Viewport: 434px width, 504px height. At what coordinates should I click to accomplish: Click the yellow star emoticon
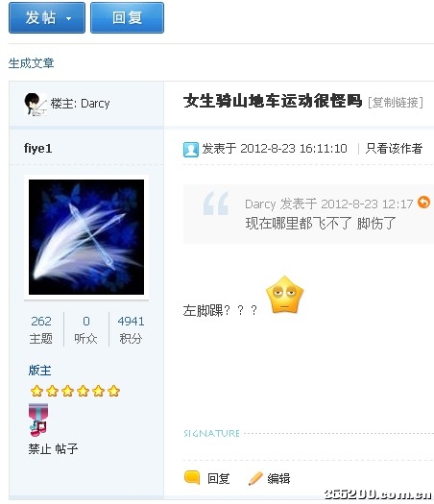pos(285,295)
